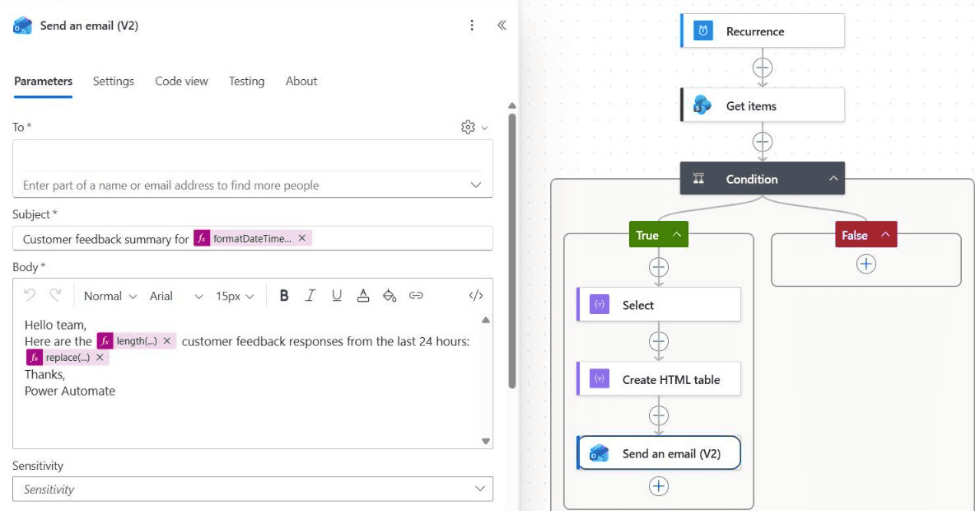Screen dimensions: 980x511
Task: Click the Outlook icon in panel header
Action: point(22,26)
